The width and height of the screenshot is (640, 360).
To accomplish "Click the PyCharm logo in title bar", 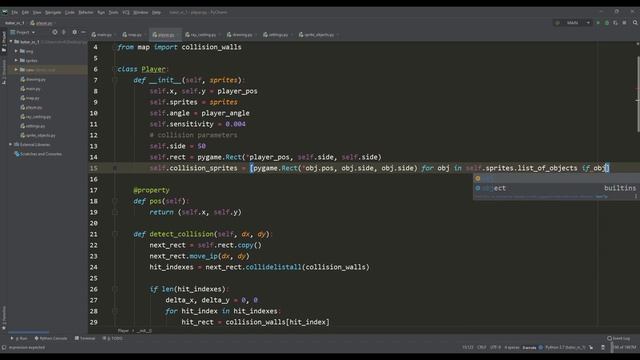I will pyautogui.click(x=5, y=12).
